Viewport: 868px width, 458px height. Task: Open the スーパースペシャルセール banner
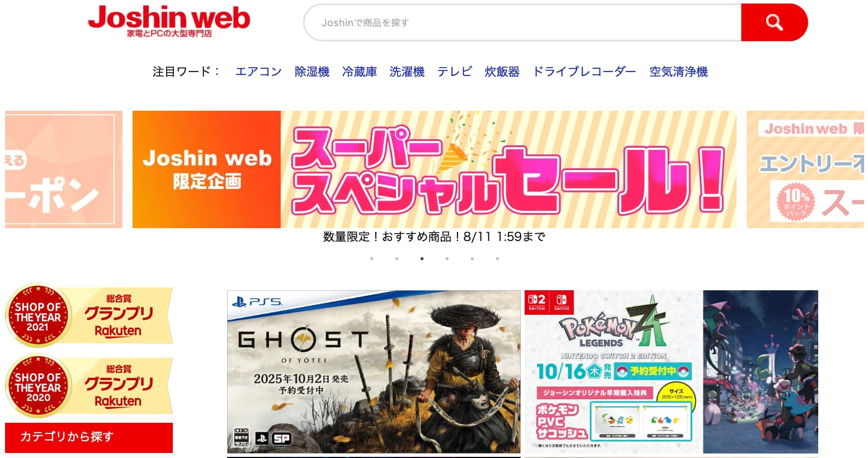[435, 169]
